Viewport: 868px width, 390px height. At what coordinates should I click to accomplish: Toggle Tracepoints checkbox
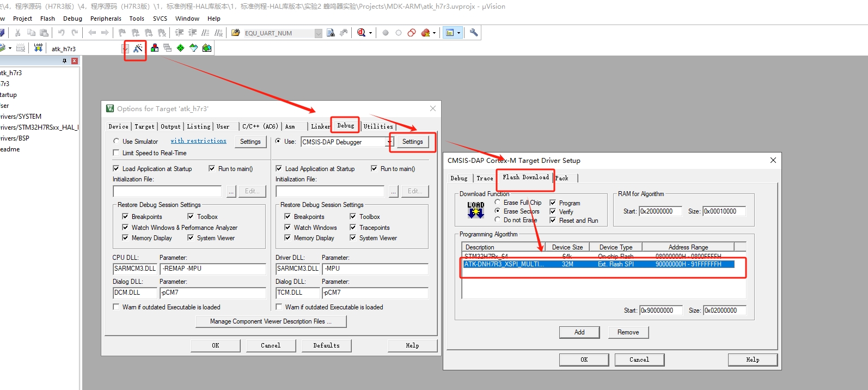[353, 228]
